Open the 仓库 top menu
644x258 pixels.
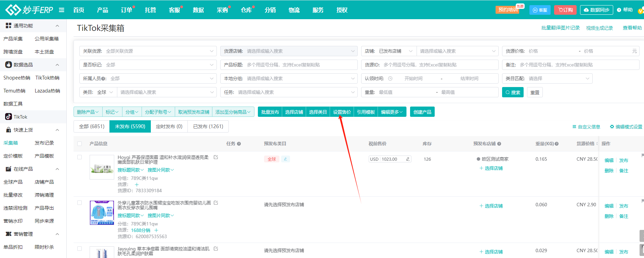click(246, 10)
